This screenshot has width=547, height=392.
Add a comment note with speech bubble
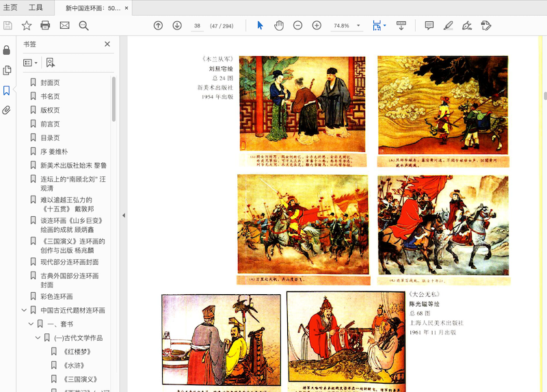click(x=429, y=25)
